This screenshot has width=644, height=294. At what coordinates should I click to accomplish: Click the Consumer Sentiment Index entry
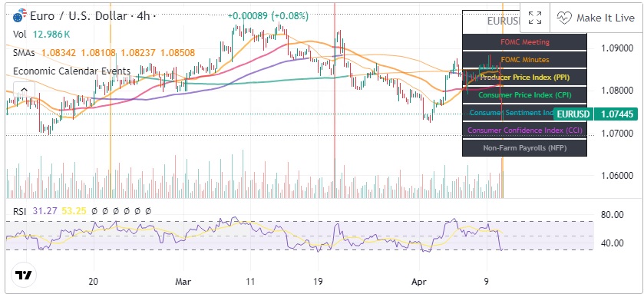coord(508,113)
